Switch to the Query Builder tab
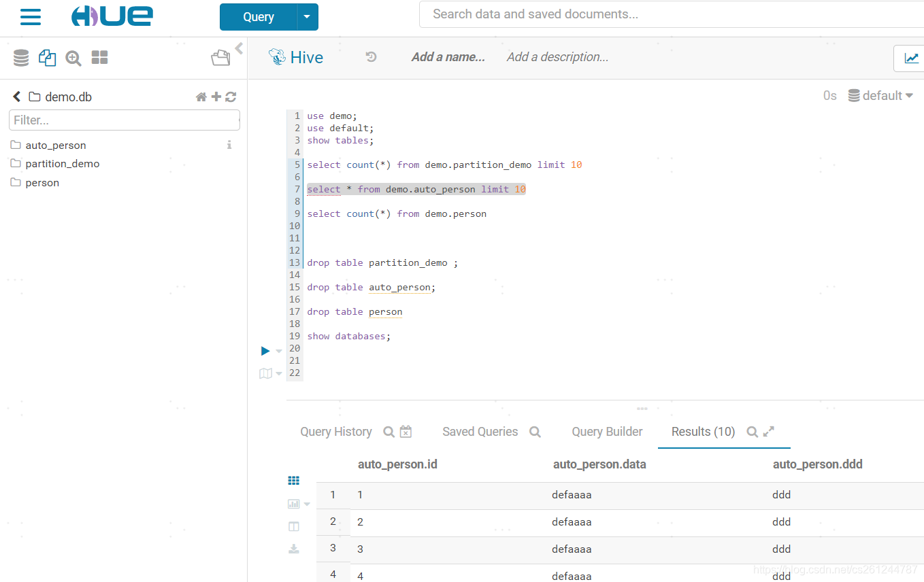The image size is (924, 582). click(607, 432)
